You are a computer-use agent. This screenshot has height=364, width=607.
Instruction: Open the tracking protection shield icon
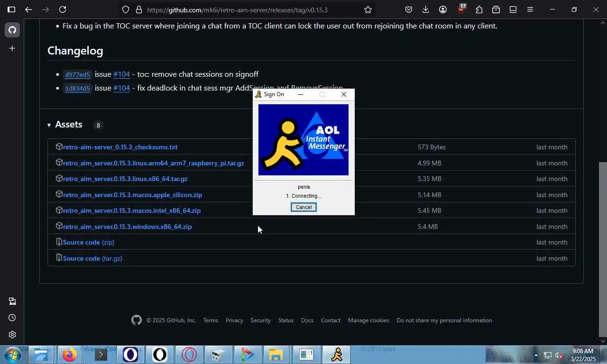(126, 9)
